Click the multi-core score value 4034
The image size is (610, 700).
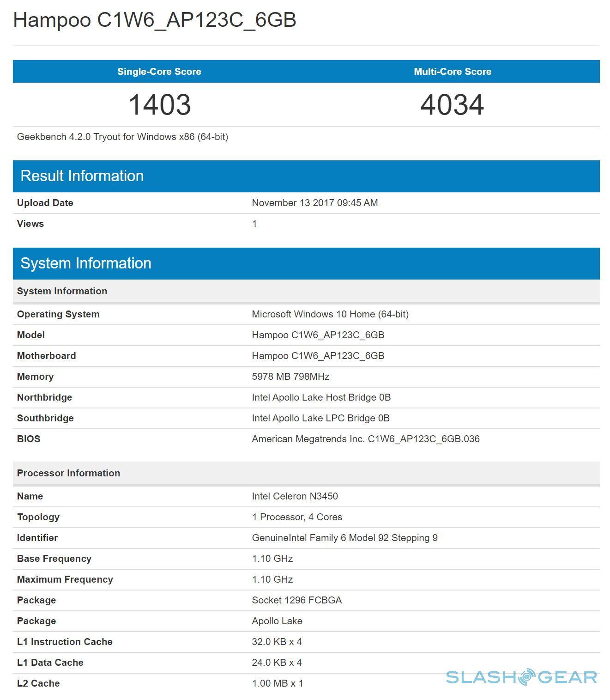click(452, 104)
